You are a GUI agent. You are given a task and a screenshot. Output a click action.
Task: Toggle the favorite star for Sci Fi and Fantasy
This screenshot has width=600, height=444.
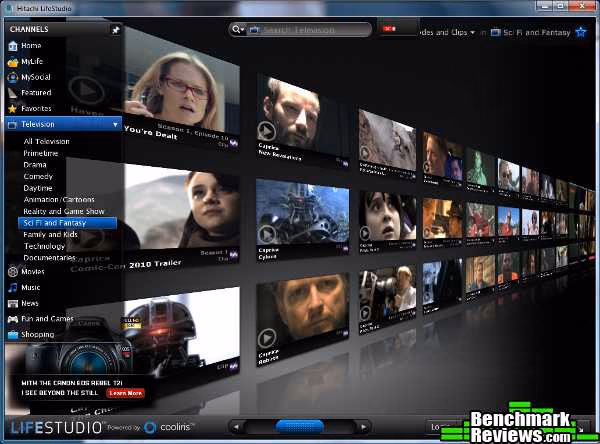coord(581,32)
